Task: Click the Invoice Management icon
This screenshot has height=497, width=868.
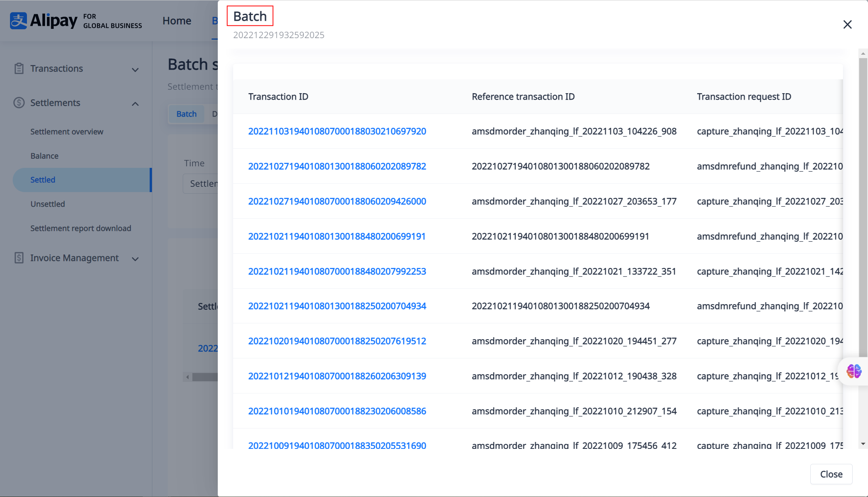Action: [x=19, y=258]
